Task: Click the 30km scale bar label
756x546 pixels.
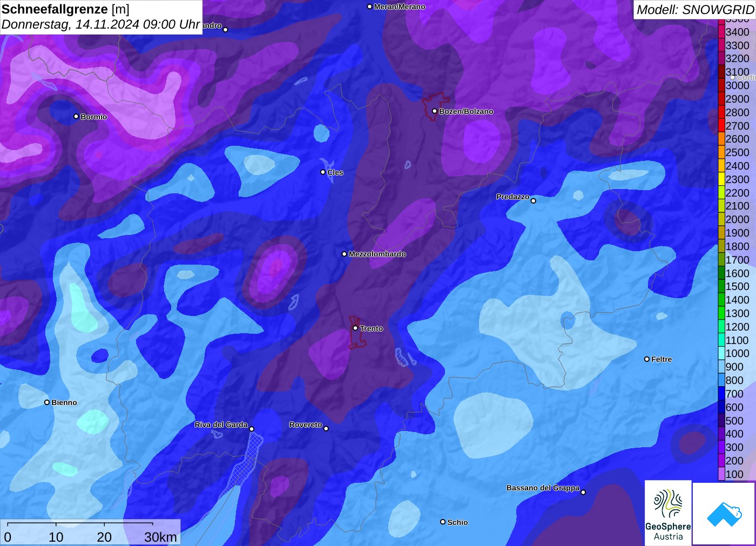Action: point(160,537)
